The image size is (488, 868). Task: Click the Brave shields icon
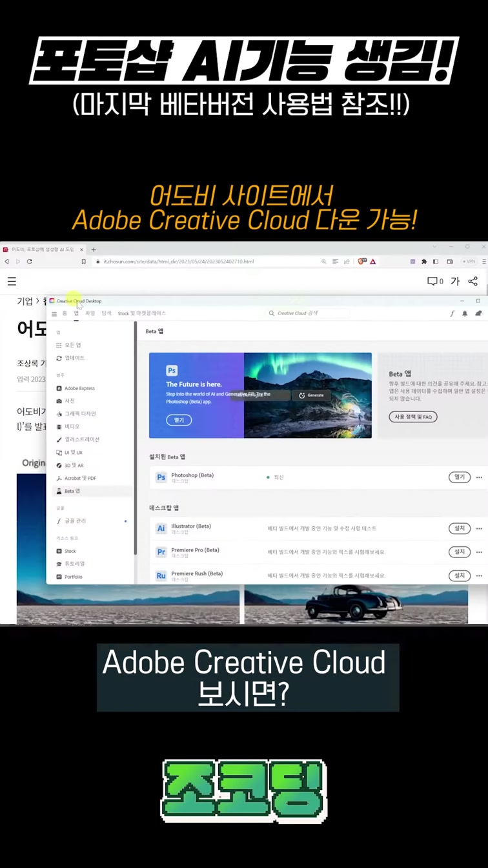(x=361, y=262)
